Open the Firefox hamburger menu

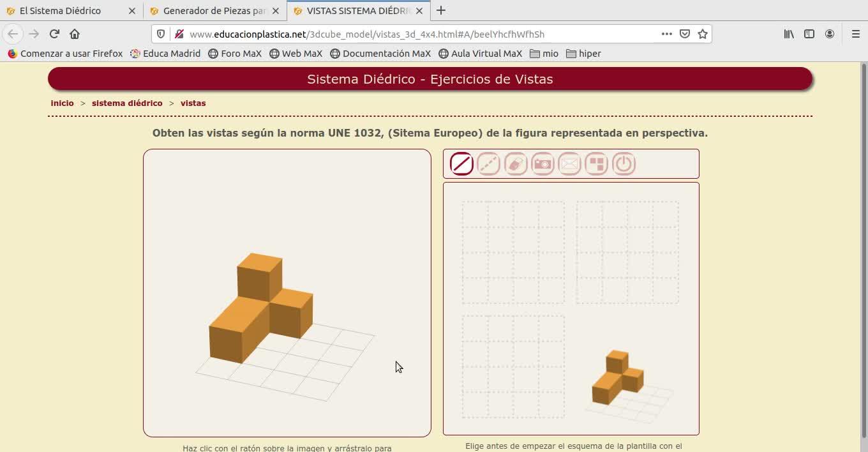pos(856,34)
